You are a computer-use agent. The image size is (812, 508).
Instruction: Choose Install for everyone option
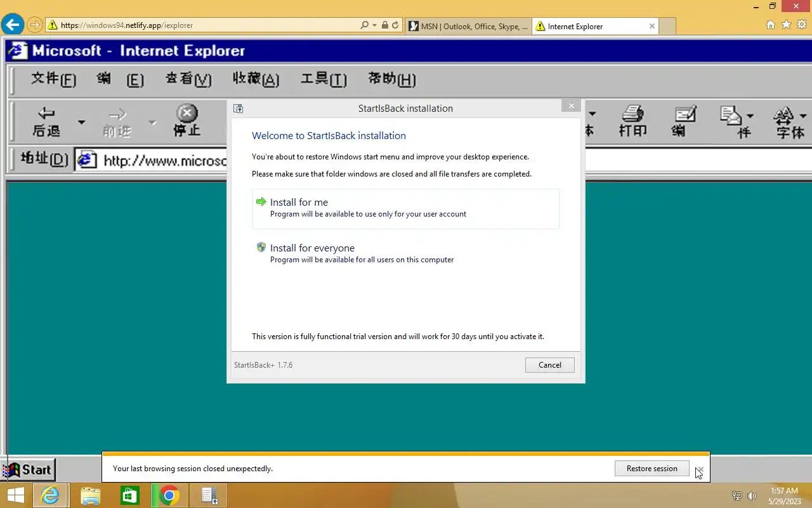point(405,253)
